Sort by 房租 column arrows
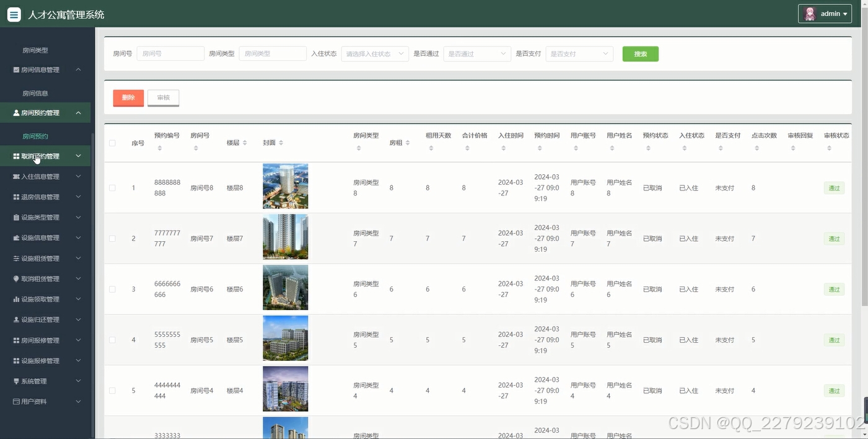Screen dimensions: 868x439 click(407, 143)
